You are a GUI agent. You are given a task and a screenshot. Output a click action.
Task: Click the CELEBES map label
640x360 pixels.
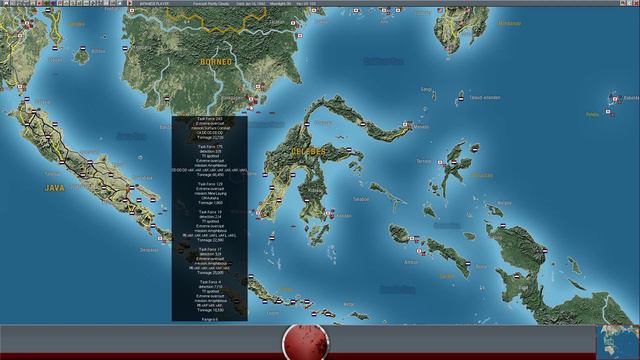309,151
